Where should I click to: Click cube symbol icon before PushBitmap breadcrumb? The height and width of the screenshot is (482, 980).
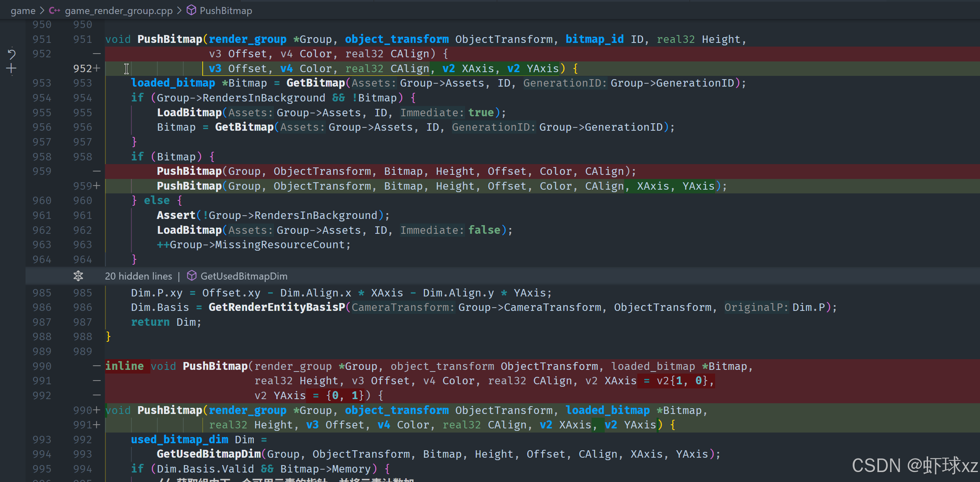[x=191, y=10]
